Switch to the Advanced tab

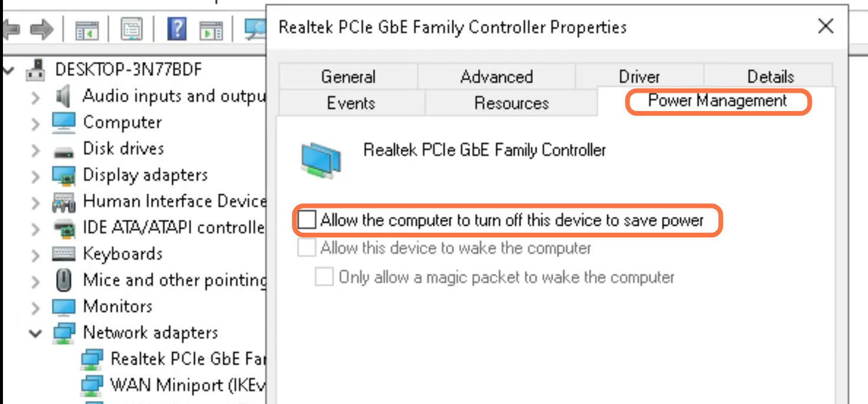coord(496,77)
